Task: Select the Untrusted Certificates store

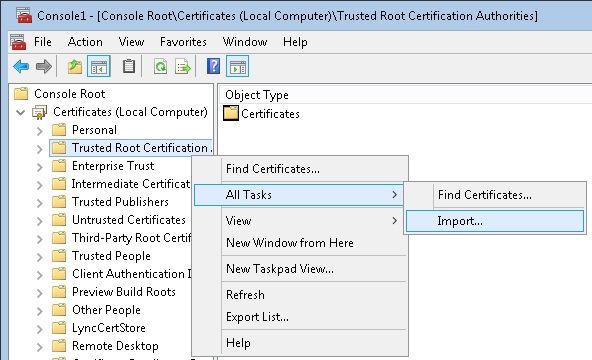Action: pos(129,220)
